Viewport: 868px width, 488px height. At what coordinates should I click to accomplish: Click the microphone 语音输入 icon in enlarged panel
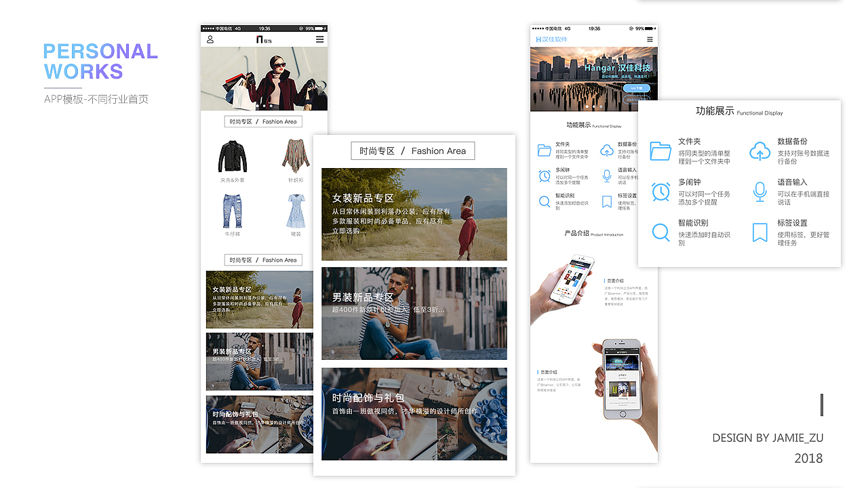(759, 192)
